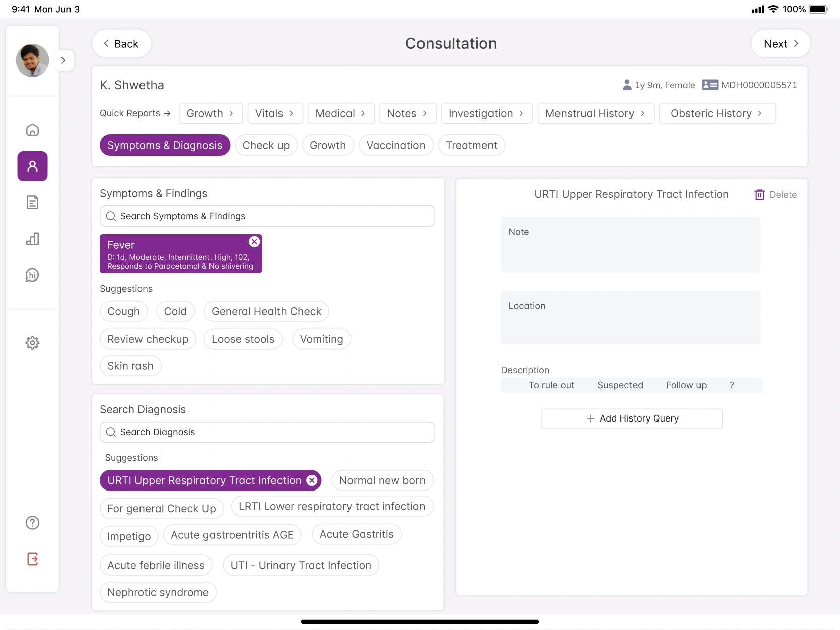Select the '?' description option

(732, 385)
